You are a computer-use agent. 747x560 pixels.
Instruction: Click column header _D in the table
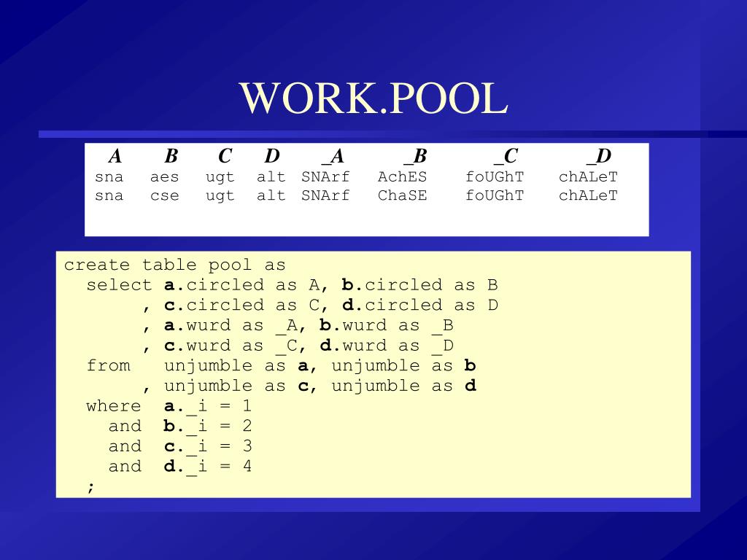(x=599, y=156)
